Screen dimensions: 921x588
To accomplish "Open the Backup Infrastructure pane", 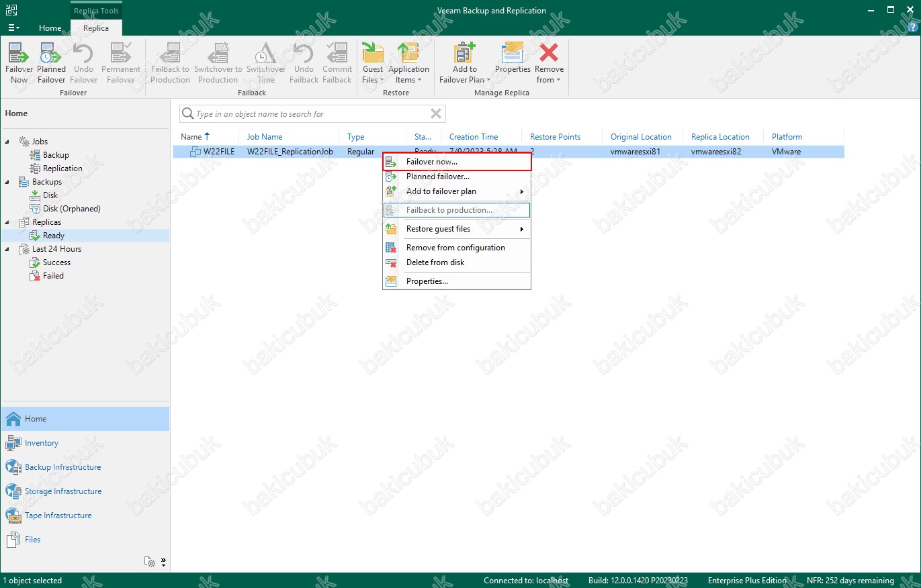I will 85,467.
